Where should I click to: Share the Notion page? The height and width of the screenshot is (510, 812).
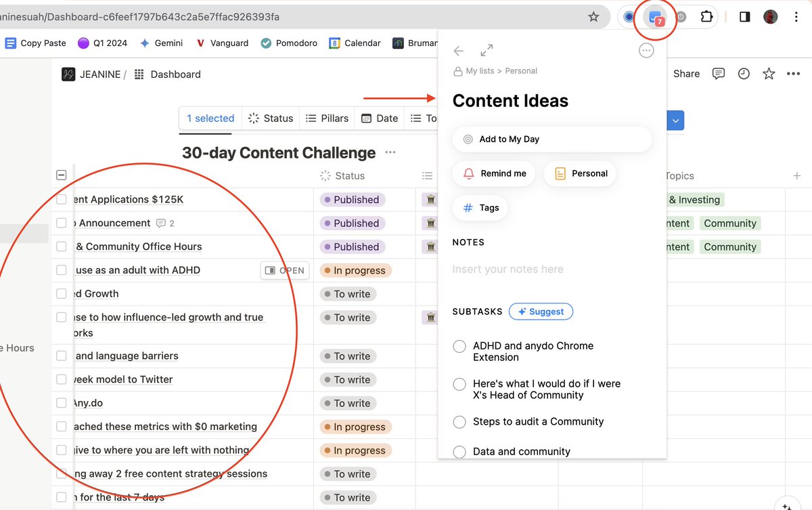click(x=686, y=74)
